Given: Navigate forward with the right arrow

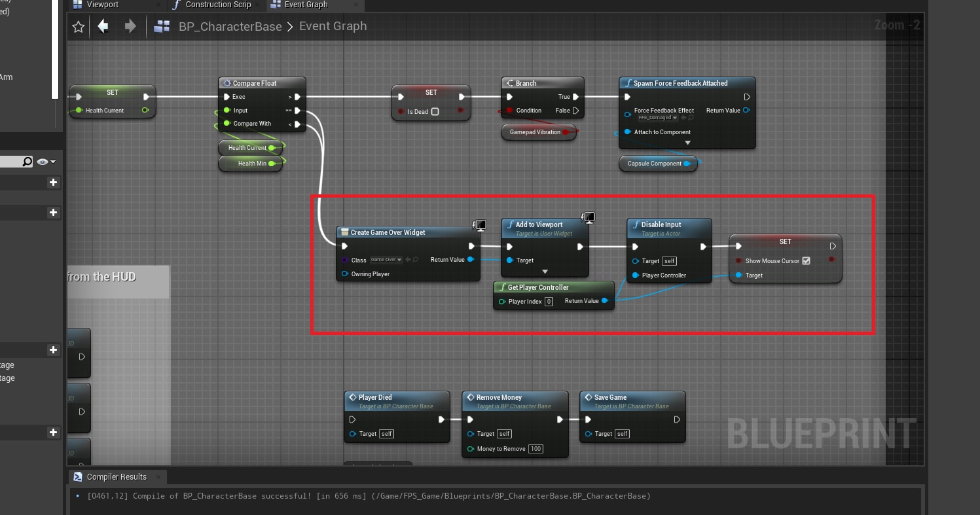Looking at the screenshot, I should [130, 26].
